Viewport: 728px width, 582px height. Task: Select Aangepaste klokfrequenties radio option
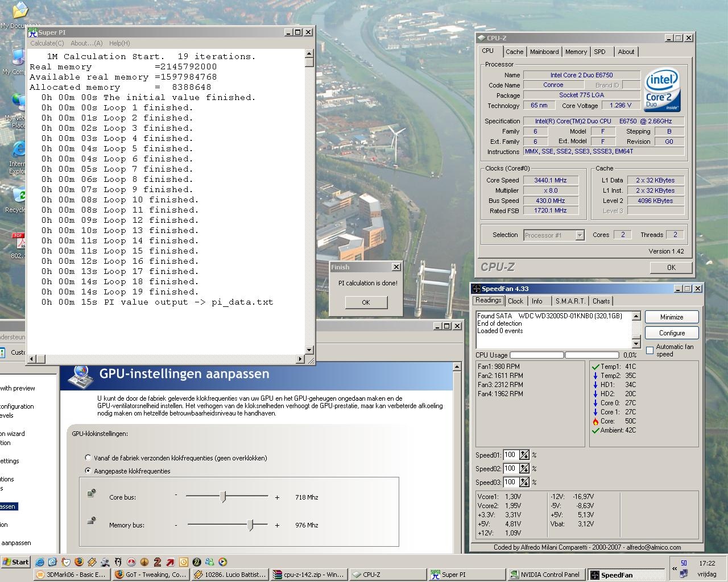(88, 471)
